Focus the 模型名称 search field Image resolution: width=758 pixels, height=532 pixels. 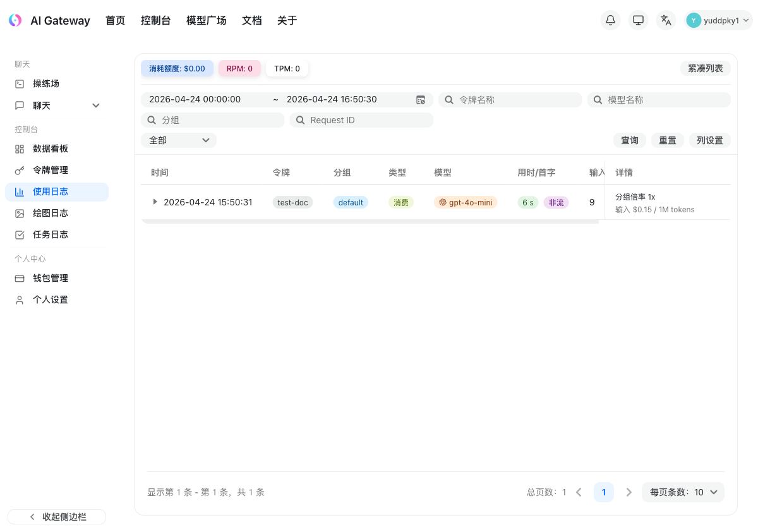click(659, 100)
